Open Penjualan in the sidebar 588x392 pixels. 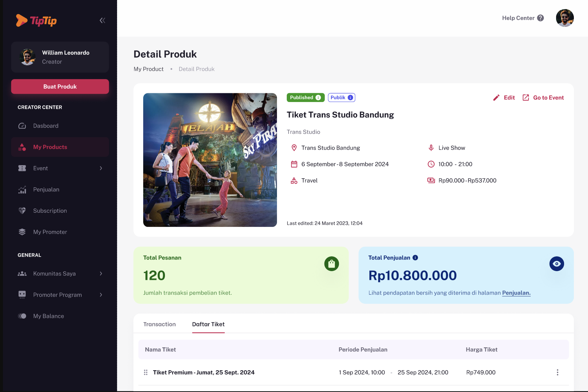pos(60,189)
